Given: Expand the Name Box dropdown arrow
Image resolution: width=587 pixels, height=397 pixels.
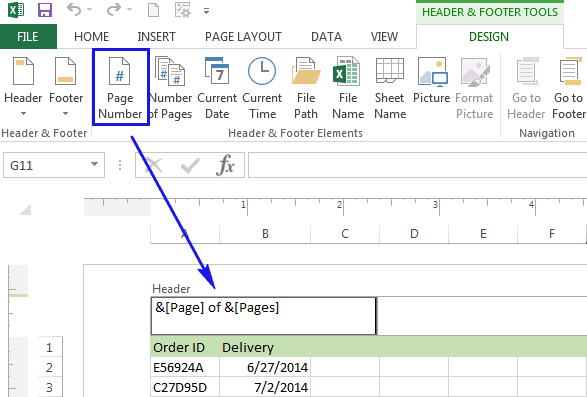Looking at the screenshot, I should tap(95, 164).
